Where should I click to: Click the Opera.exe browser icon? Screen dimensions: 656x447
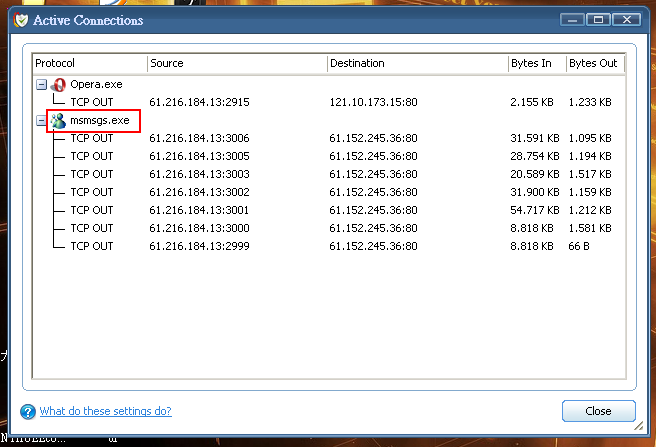pos(58,85)
